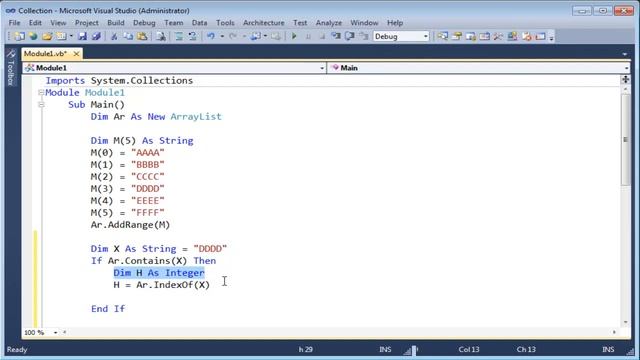Open the Build menu
This screenshot has width=640, height=360.
tap(116, 23)
